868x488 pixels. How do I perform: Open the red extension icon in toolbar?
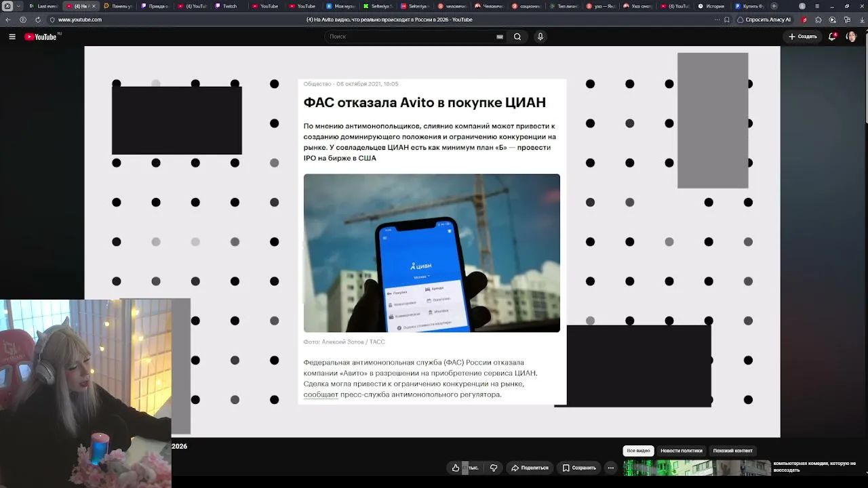click(805, 20)
